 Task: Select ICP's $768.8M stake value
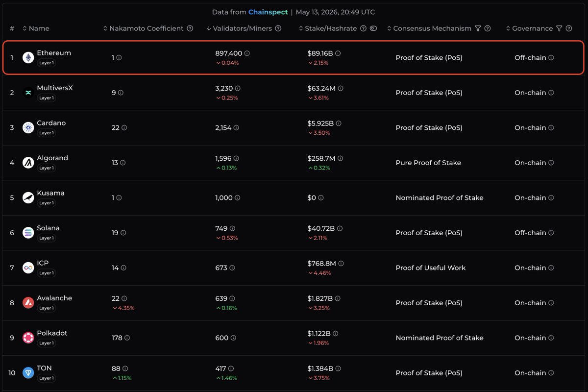pos(322,263)
